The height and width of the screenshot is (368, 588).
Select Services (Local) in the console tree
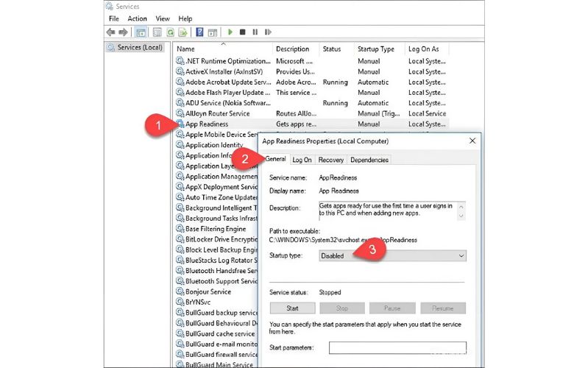point(135,47)
